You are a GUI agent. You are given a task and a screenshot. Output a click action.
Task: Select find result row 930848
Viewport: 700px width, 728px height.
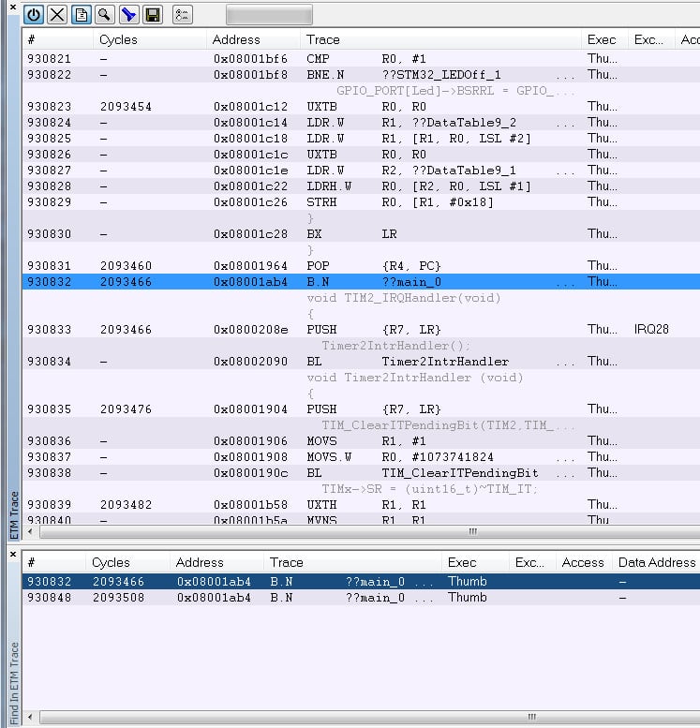point(361,598)
